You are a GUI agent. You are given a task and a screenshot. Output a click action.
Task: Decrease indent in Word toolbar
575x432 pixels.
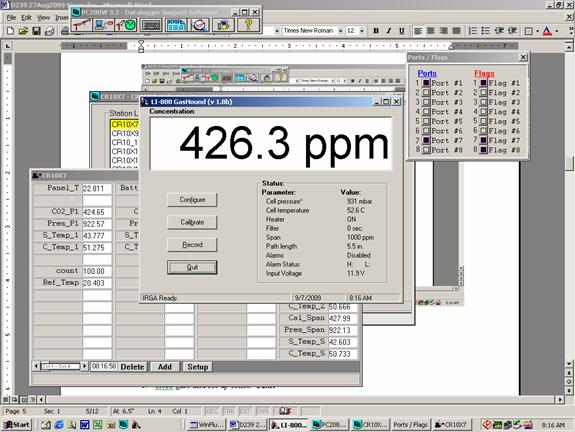(499, 31)
